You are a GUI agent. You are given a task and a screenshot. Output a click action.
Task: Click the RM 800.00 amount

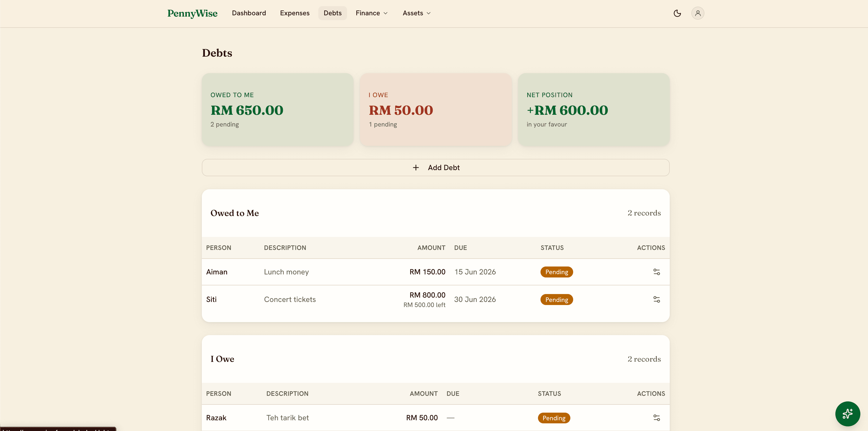coord(427,295)
